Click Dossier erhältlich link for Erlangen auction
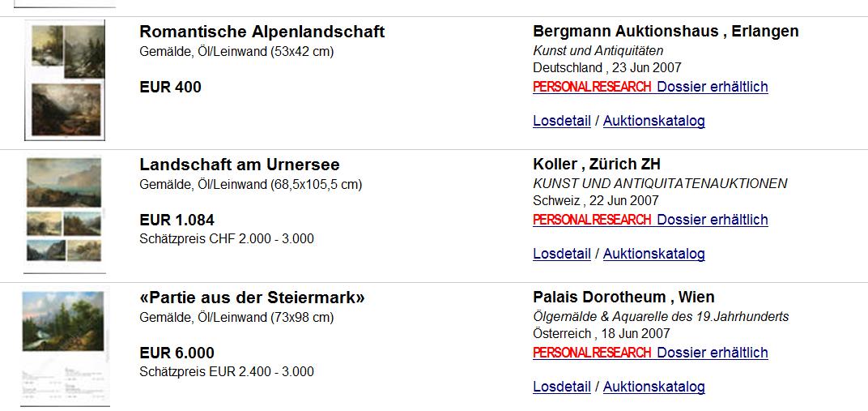The width and height of the screenshot is (868, 411). point(713,87)
